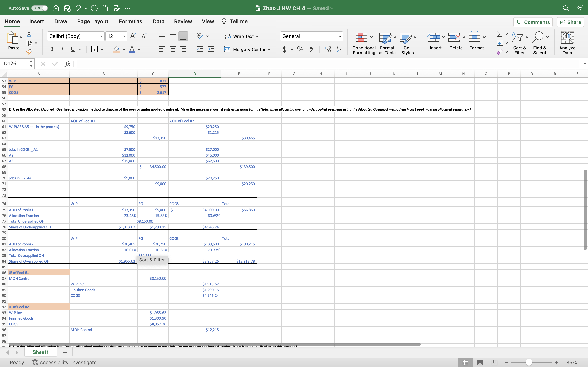
Task: Toggle bold formatting
Action: click(52, 49)
